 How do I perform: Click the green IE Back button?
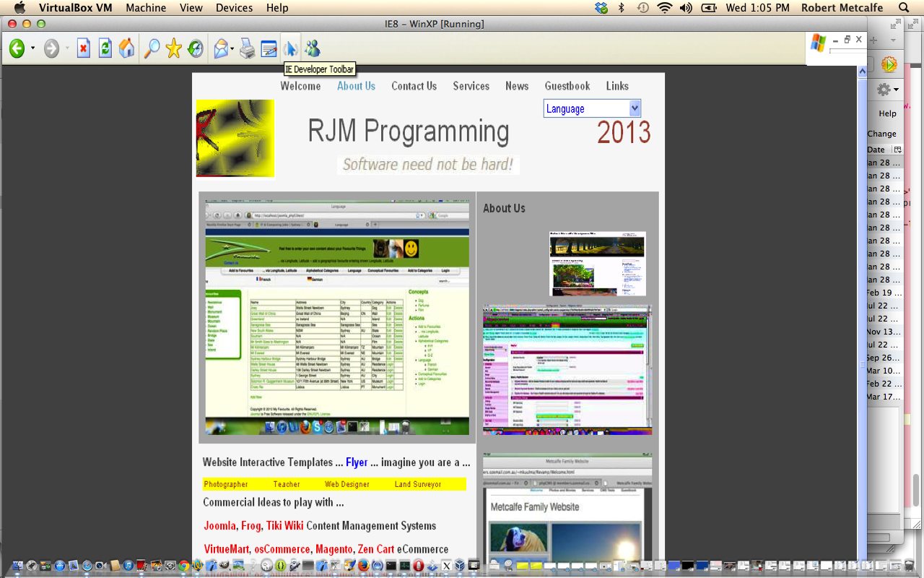[x=17, y=48]
